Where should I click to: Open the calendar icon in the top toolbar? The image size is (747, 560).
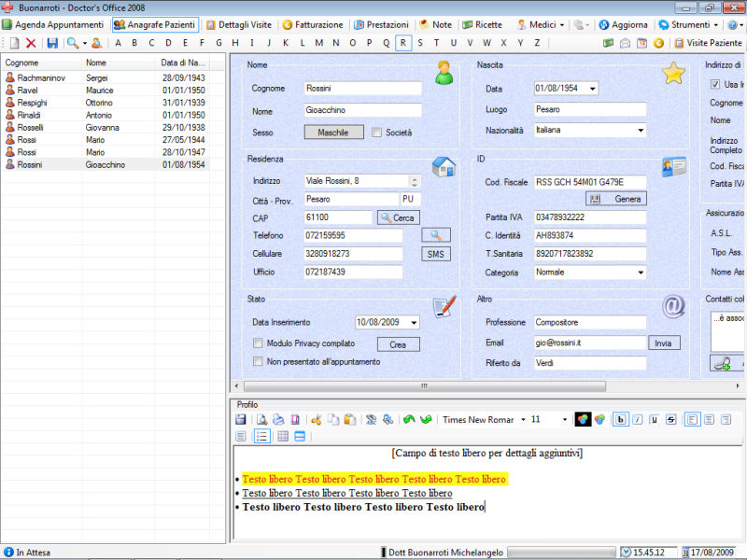point(641,43)
